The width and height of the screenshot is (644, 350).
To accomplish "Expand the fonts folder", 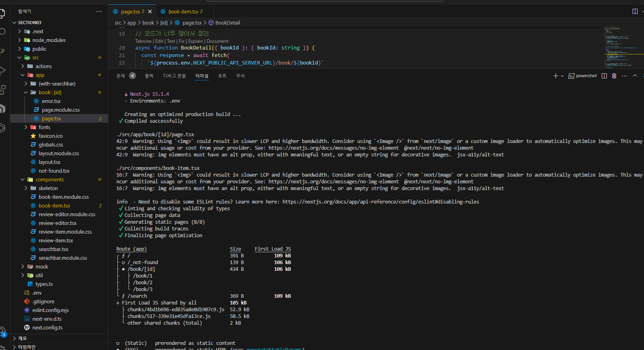I will [59, 127].
